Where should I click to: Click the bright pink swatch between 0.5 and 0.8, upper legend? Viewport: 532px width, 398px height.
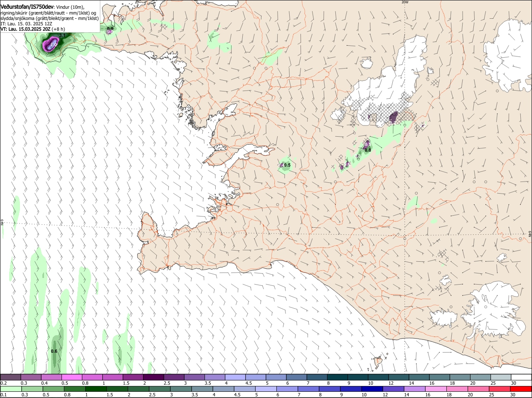[x=71, y=377]
